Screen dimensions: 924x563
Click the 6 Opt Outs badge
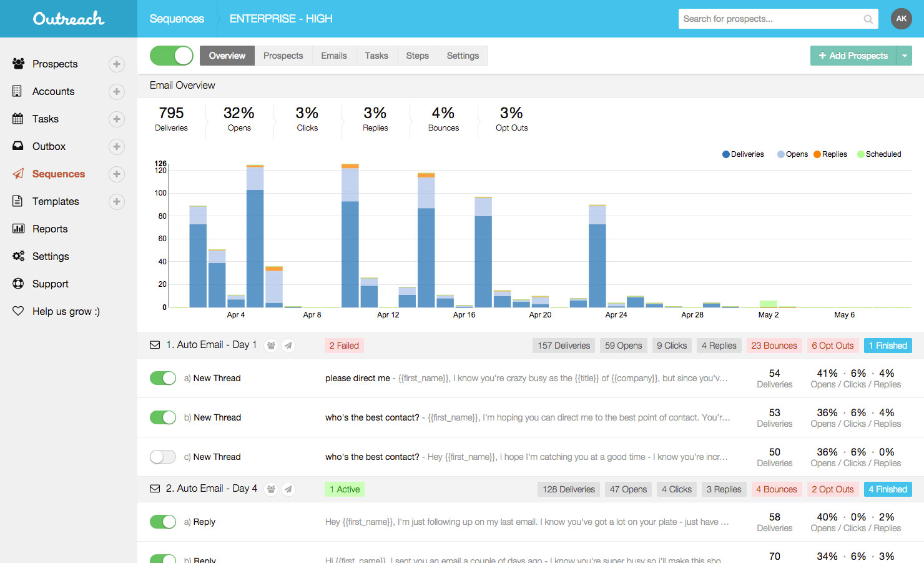[833, 346]
